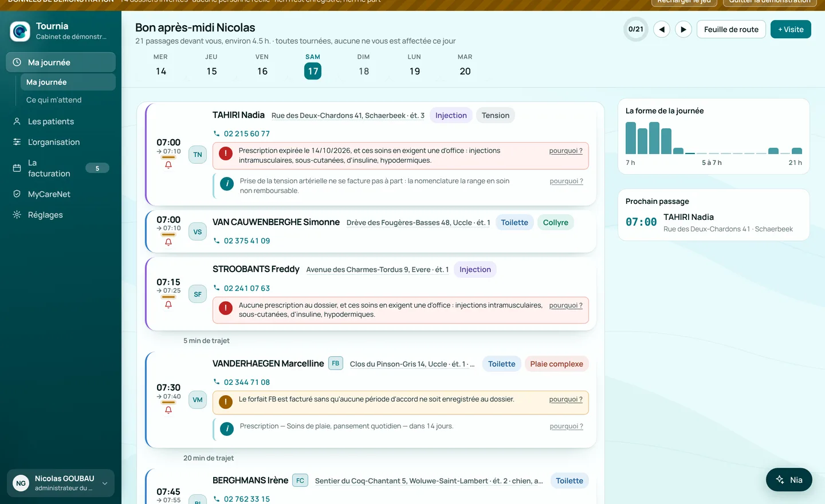
Task: Switch to Monday 19 tab
Action: [414, 65]
